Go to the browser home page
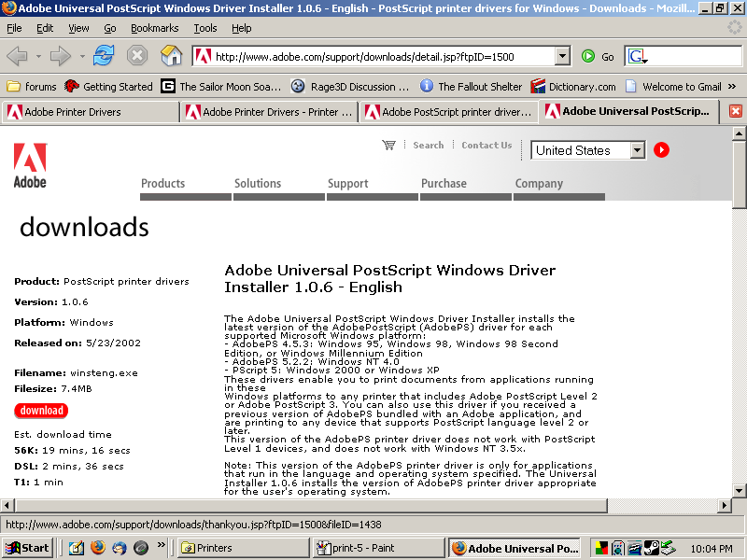Viewport: 747px width, 560px height. pyautogui.click(x=172, y=56)
